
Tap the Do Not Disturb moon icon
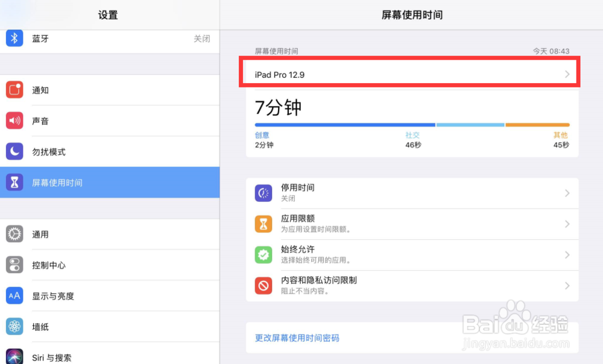pyautogui.click(x=14, y=151)
